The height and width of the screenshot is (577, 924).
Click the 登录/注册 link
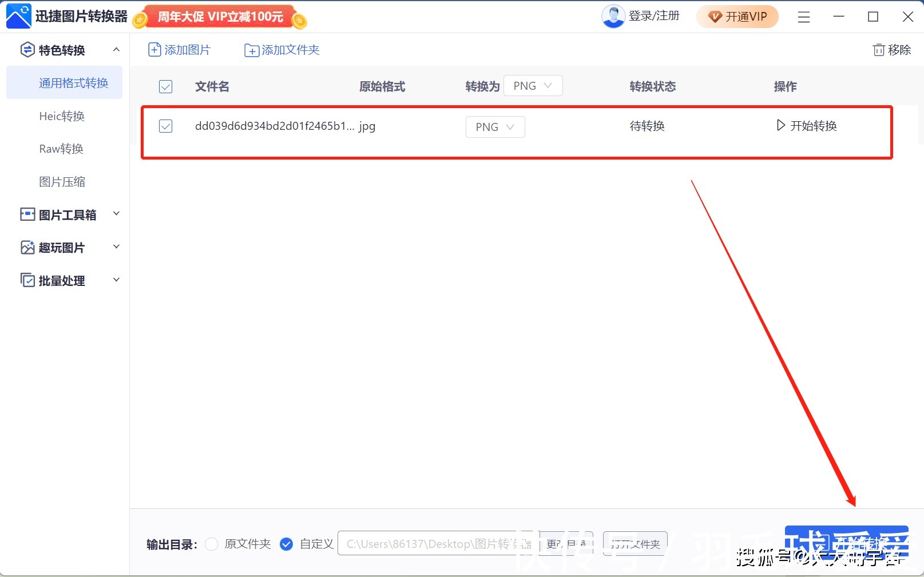(654, 16)
